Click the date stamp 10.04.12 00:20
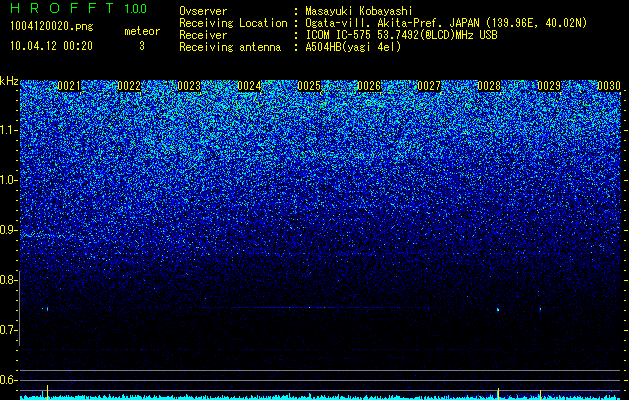Screen dimensions: 629x400 (51, 46)
